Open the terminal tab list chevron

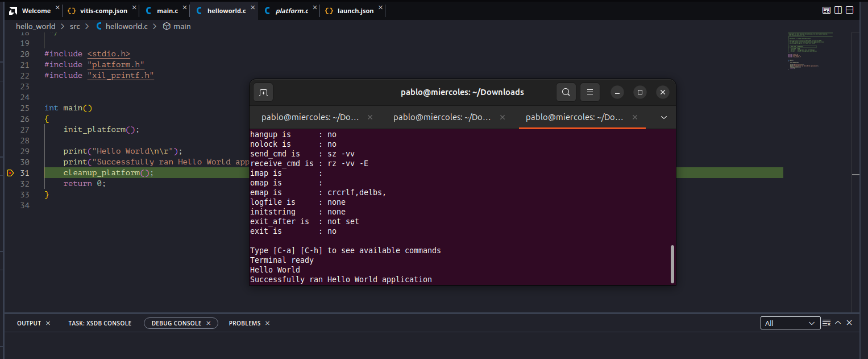pos(663,117)
